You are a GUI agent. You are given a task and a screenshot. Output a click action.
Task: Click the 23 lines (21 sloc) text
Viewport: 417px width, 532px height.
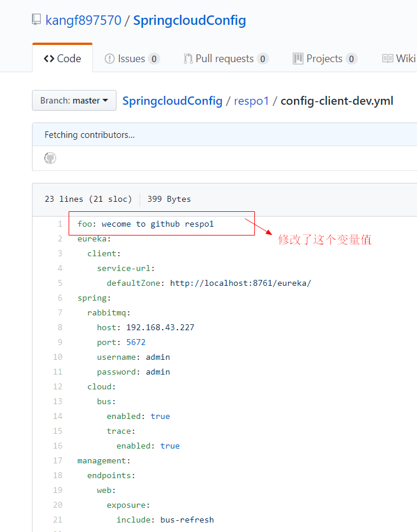(88, 199)
